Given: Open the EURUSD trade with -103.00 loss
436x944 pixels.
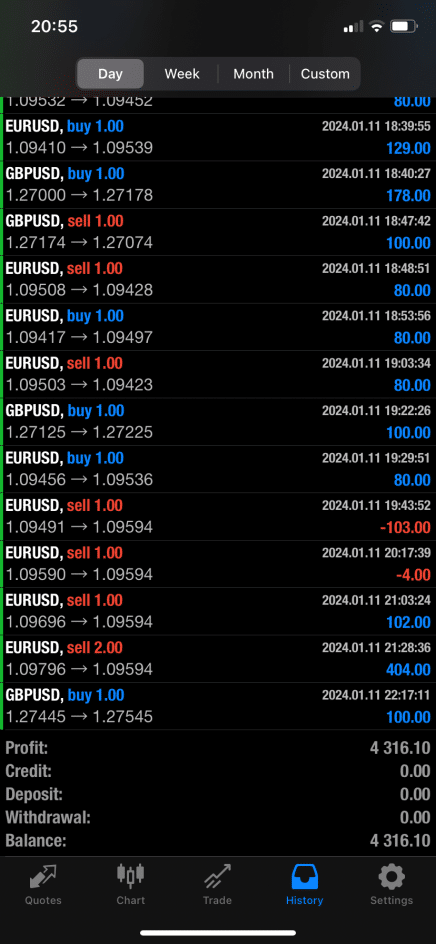Looking at the screenshot, I should click(218, 517).
